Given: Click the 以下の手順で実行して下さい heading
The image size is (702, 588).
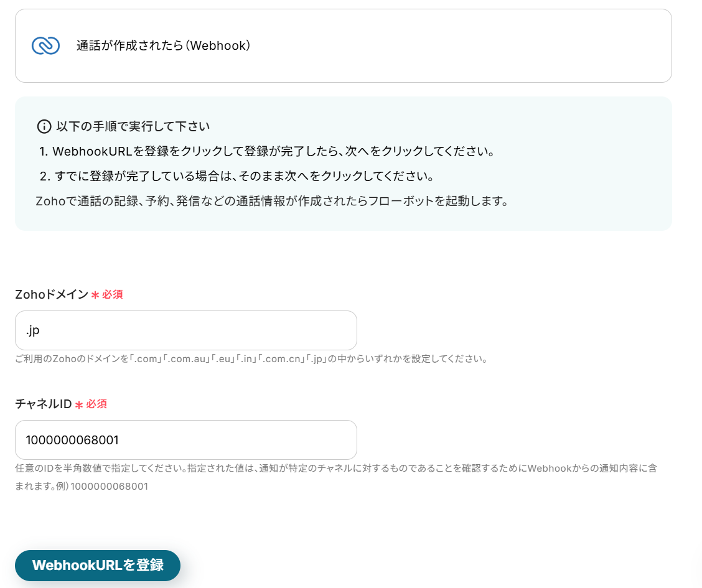Looking at the screenshot, I should [x=133, y=127].
